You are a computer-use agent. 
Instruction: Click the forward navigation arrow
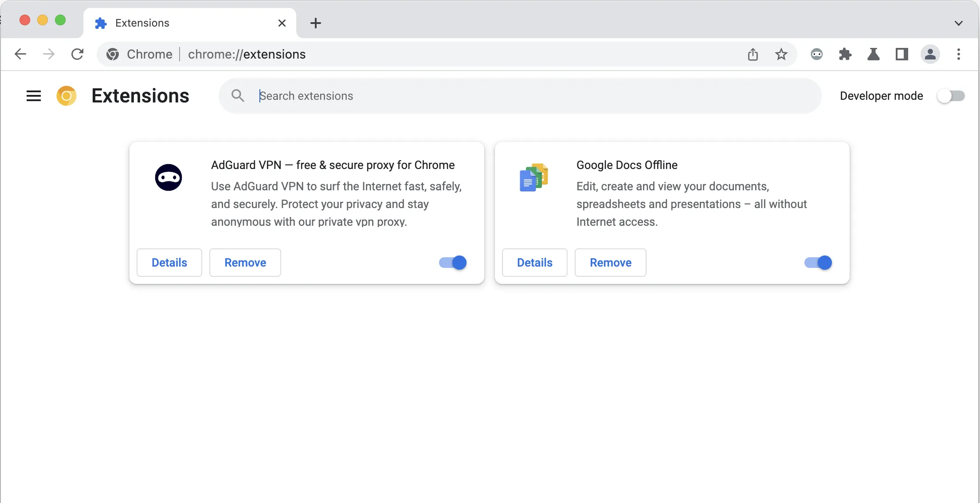pos(49,54)
